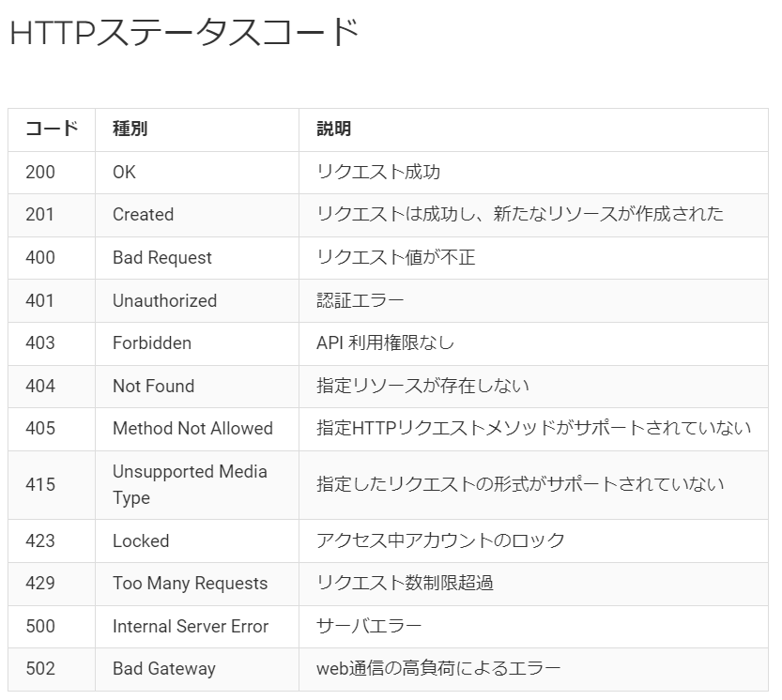Select the 429 code cell

coord(40,584)
